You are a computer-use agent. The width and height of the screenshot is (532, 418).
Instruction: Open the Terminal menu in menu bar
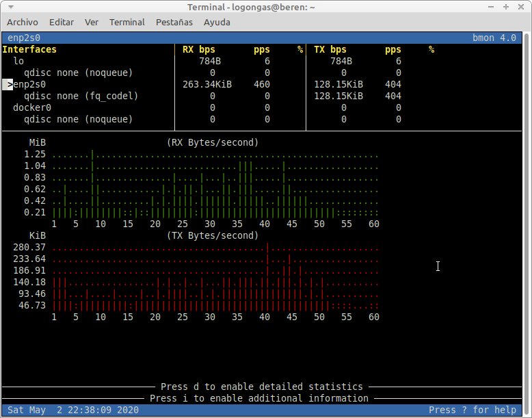127,22
